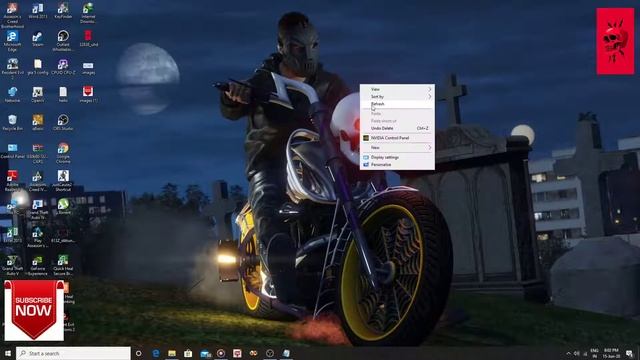The width and height of the screenshot is (640, 360).
Task: Click the ENG language indicator
Action: 595,353
